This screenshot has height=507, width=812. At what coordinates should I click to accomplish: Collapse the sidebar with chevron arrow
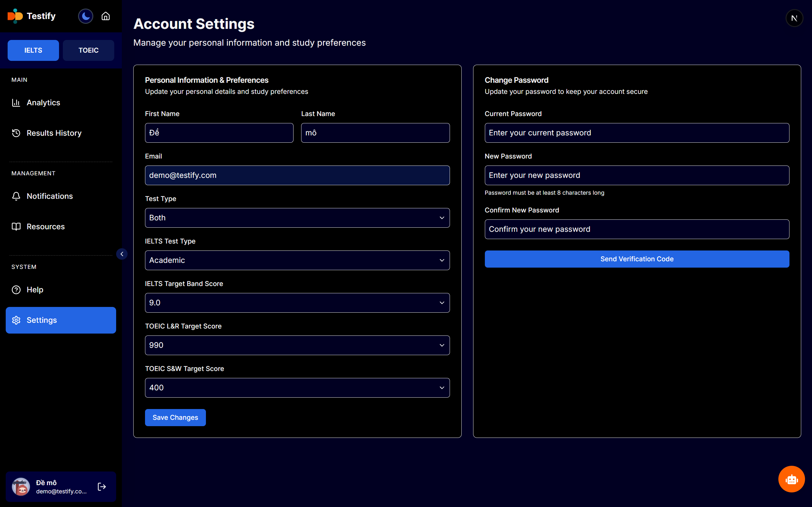(122, 254)
